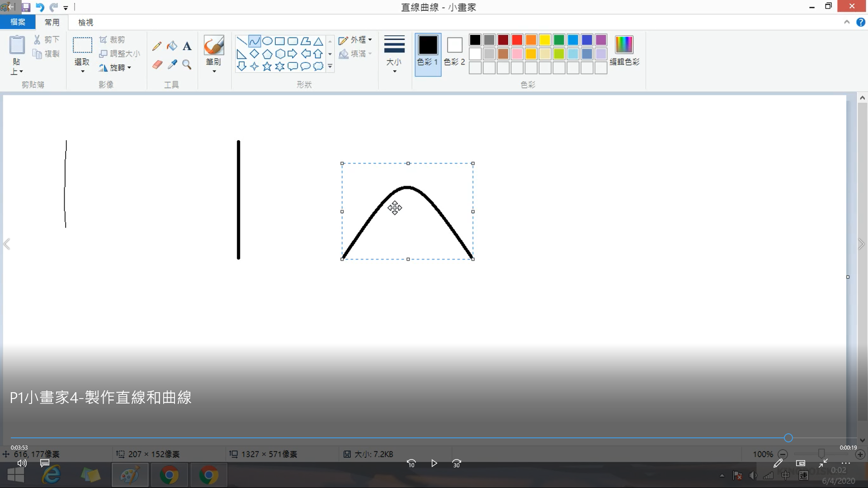868x488 pixels.
Task: Choose the Rounded rectangle shape
Action: 292,42
